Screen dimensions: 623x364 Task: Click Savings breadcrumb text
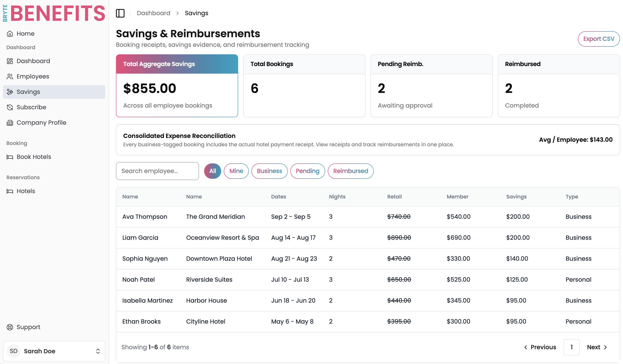click(197, 13)
